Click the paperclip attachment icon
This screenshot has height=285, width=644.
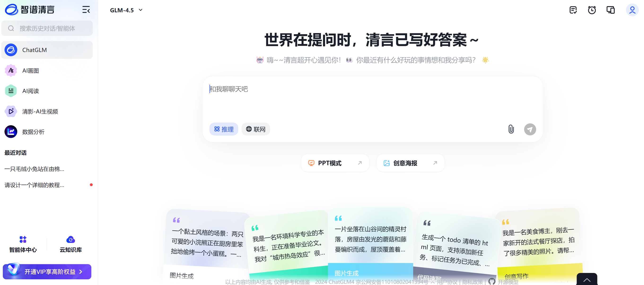click(511, 129)
